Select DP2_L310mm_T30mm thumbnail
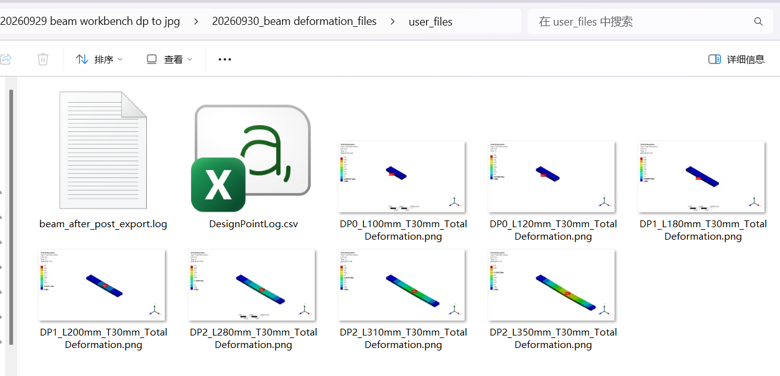Viewport: 780px width, 376px height. tap(402, 285)
